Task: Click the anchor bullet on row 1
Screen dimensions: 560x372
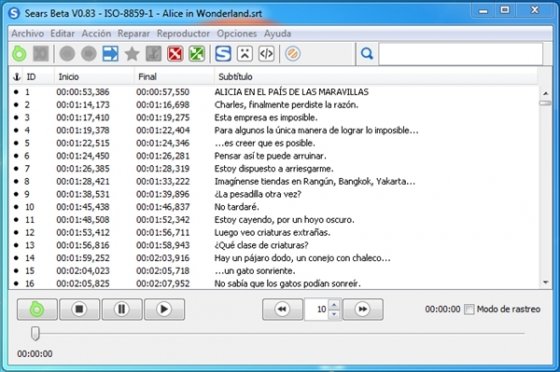Action: 16,92
